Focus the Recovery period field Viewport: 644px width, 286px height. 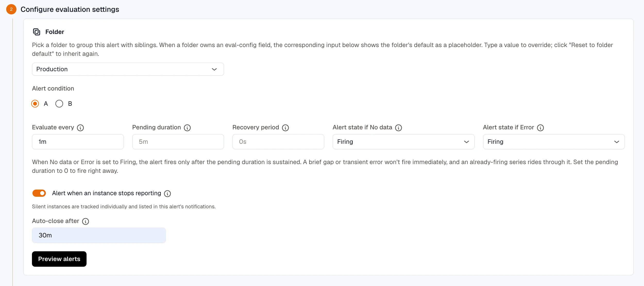278,142
